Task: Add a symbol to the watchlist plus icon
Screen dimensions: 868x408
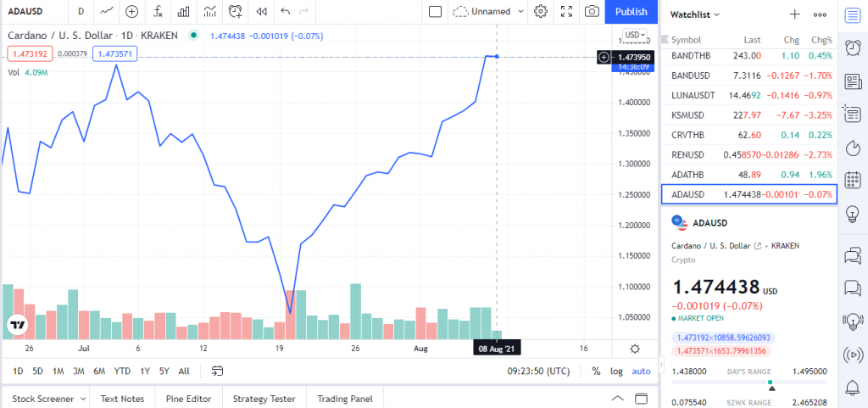Action: [795, 15]
